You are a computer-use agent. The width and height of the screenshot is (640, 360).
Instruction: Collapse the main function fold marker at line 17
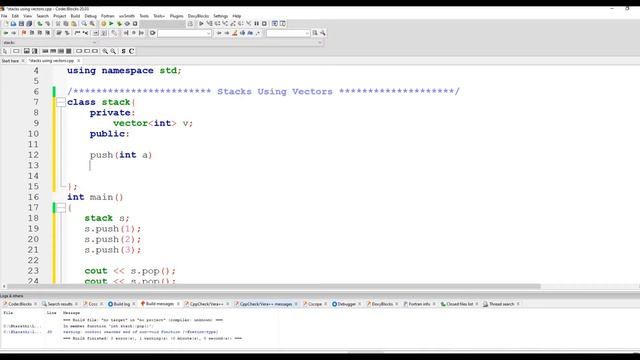pos(61,208)
